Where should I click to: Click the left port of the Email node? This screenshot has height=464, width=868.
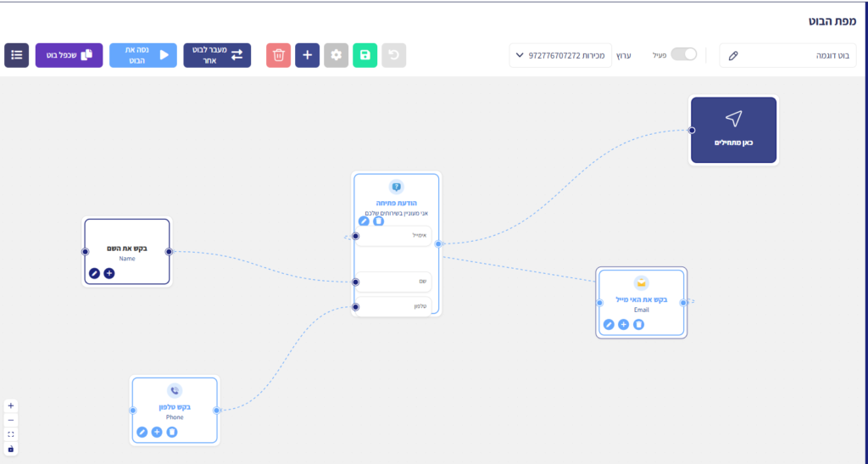[599, 303]
